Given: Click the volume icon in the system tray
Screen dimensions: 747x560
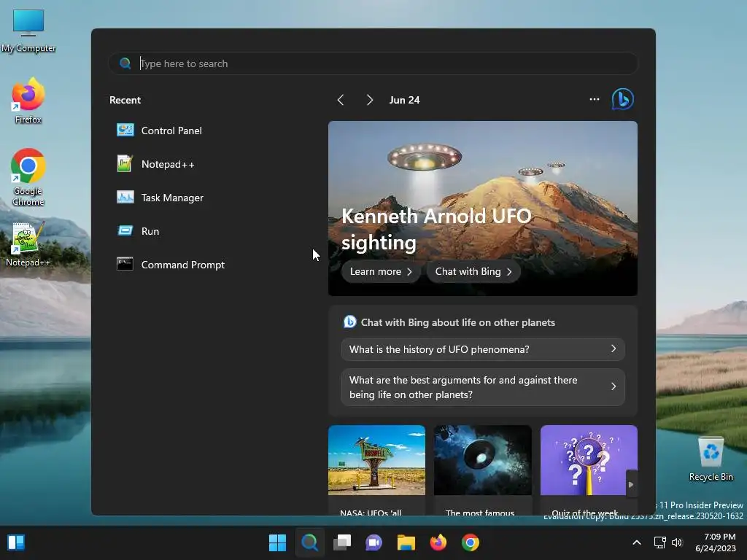Looking at the screenshot, I should coord(676,542).
